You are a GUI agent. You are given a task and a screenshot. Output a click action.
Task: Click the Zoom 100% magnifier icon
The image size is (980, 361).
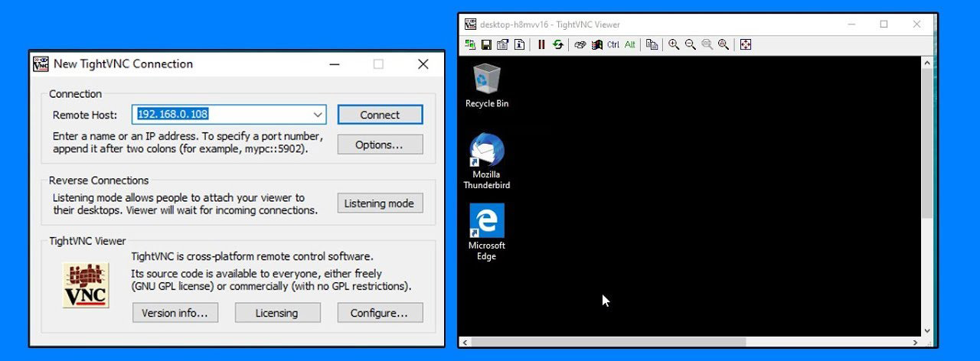tap(707, 45)
